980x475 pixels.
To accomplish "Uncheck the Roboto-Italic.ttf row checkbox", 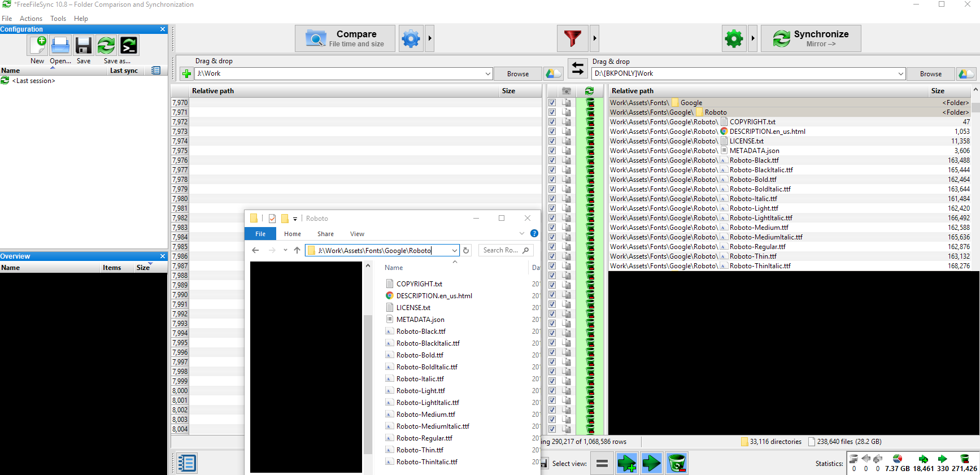I will (x=552, y=199).
